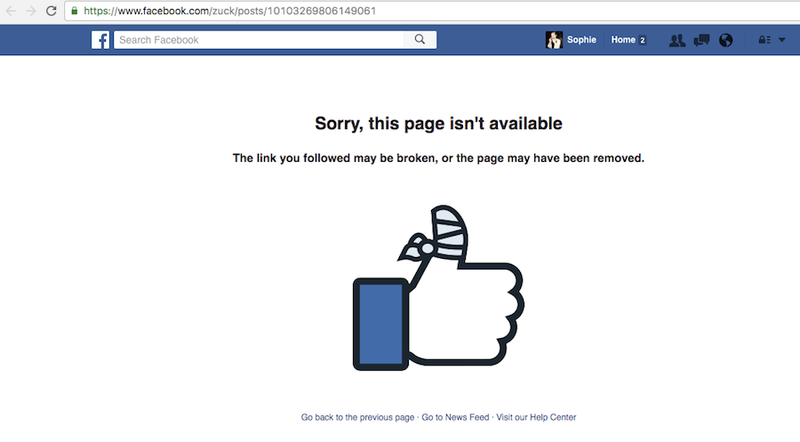
Task: Open the 'Visit our Help Center' link
Action: (x=536, y=418)
